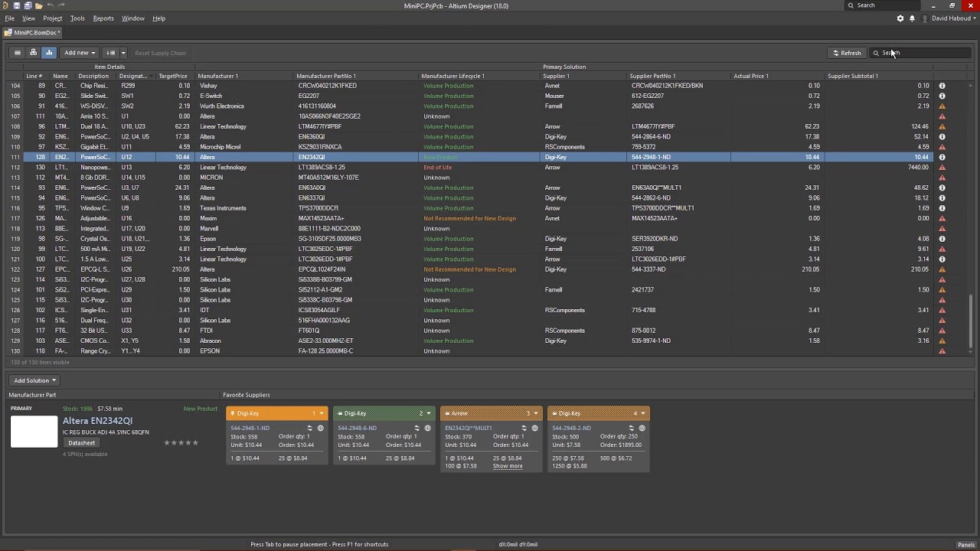
Task: Click the warning icon on the Wurth Electronics row
Action: tap(942, 106)
